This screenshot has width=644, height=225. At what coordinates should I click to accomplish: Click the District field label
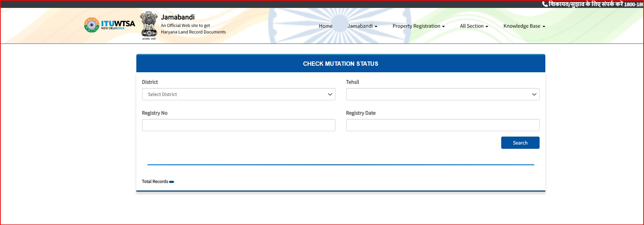coord(150,82)
